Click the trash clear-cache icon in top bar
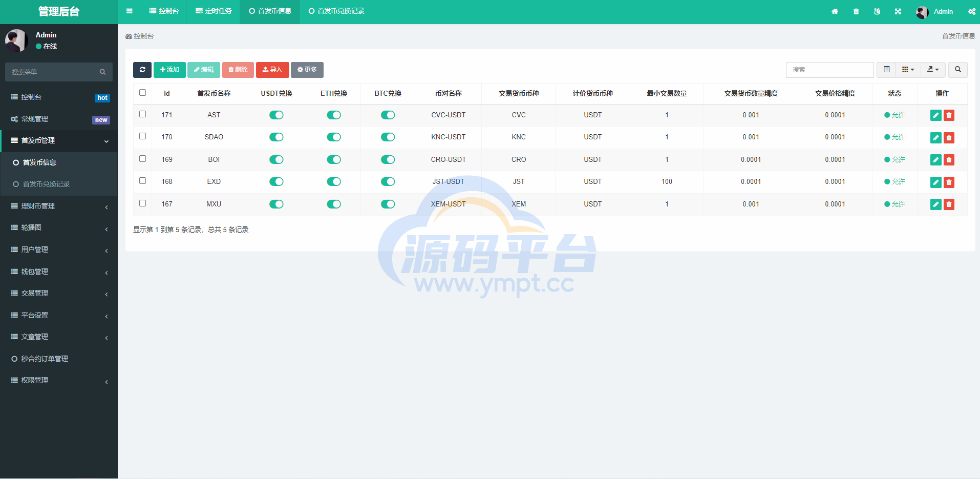The height and width of the screenshot is (479, 980). click(x=856, y=11)
